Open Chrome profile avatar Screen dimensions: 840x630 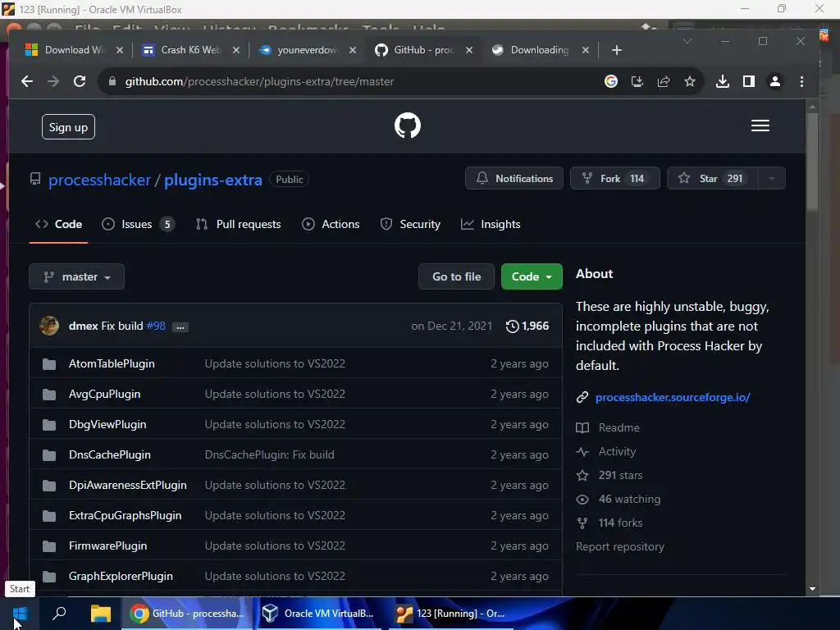pos(774,81)
